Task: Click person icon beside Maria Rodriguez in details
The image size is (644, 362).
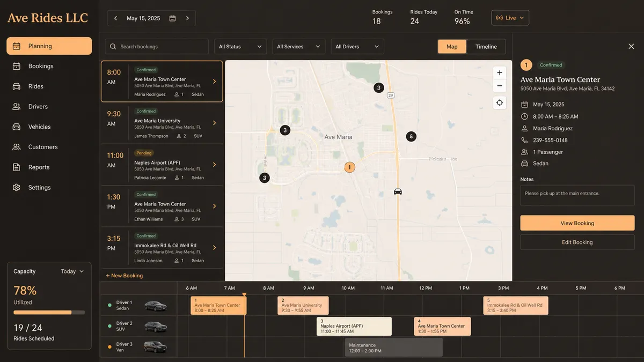Action: point(524,128)
